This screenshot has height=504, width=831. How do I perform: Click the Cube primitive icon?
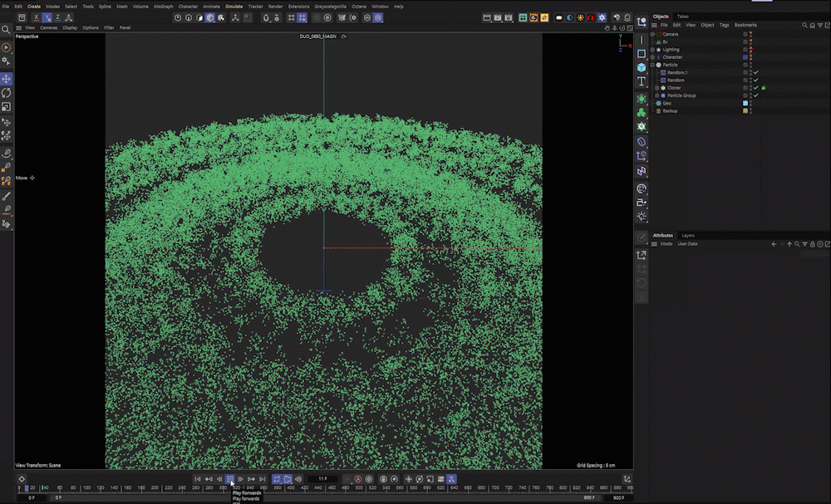pyautogui.click(x=642, y=67)
